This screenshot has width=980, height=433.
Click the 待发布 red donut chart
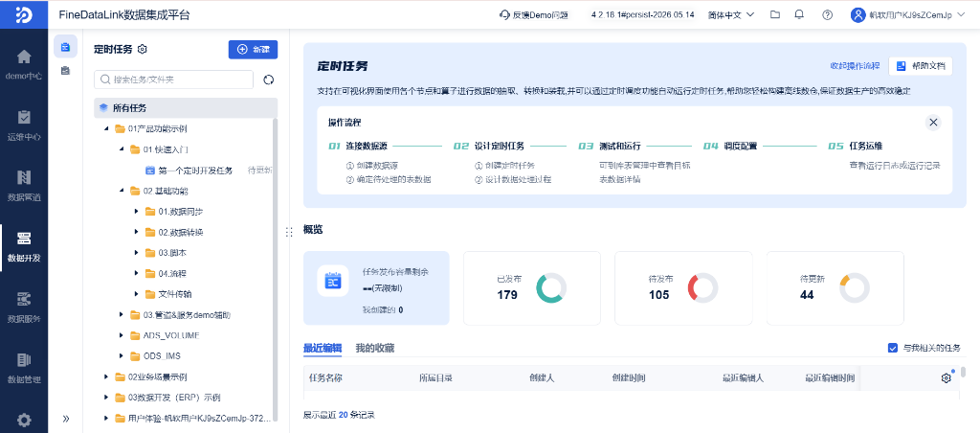point(702,288)
